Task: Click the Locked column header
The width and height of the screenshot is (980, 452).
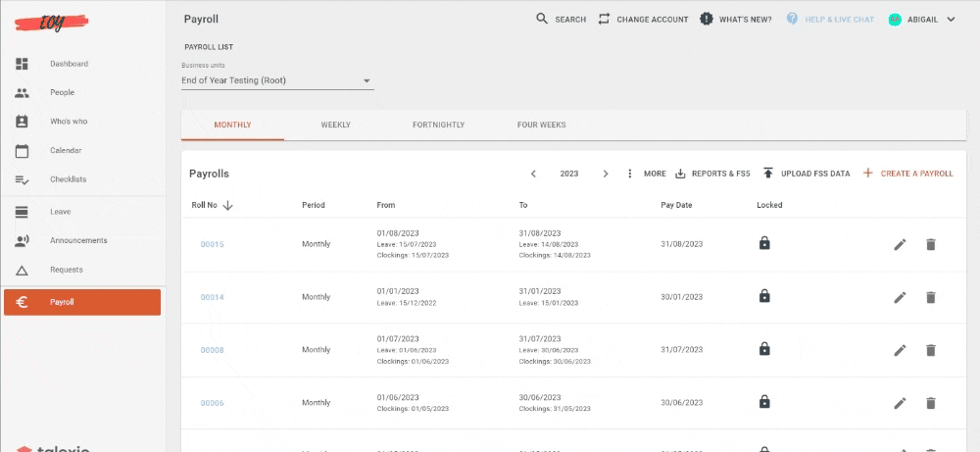Action: pos(769,205)
